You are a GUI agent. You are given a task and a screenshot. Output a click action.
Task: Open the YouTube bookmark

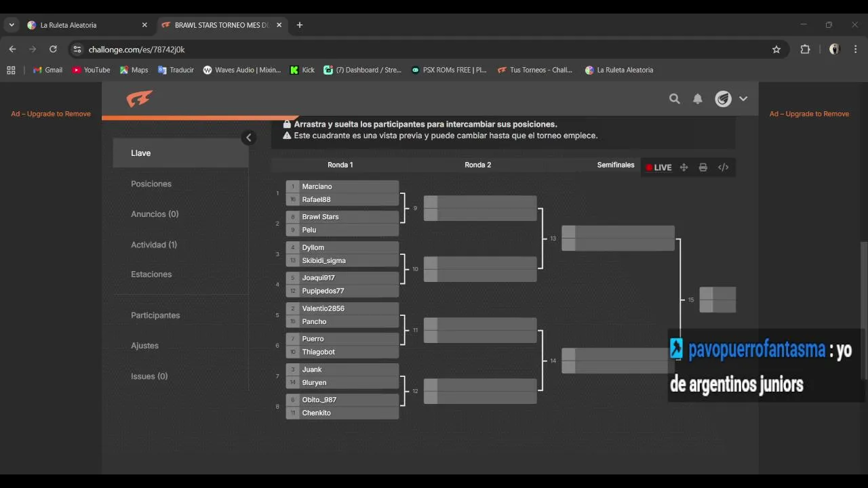point(91,70)
